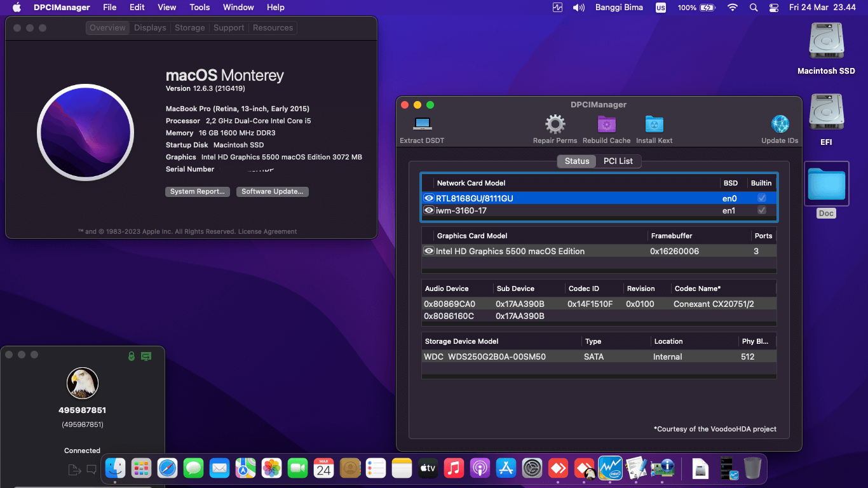Click the Update IDs globe icon
The image size is (868, 488).
coord(780,125)
